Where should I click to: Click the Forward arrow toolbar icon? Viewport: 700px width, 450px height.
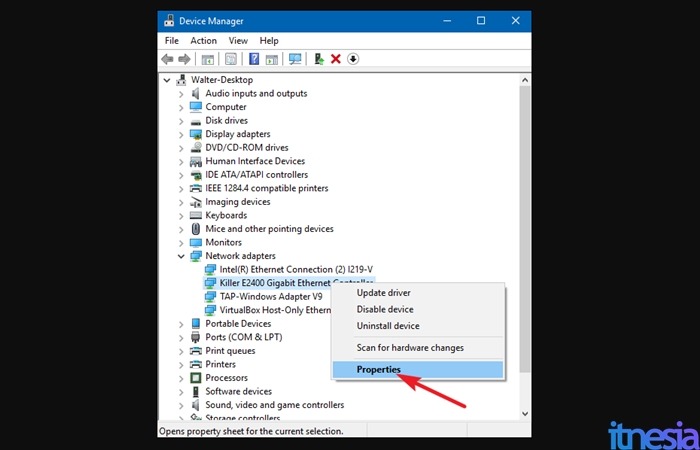click(x=184, y=59)
